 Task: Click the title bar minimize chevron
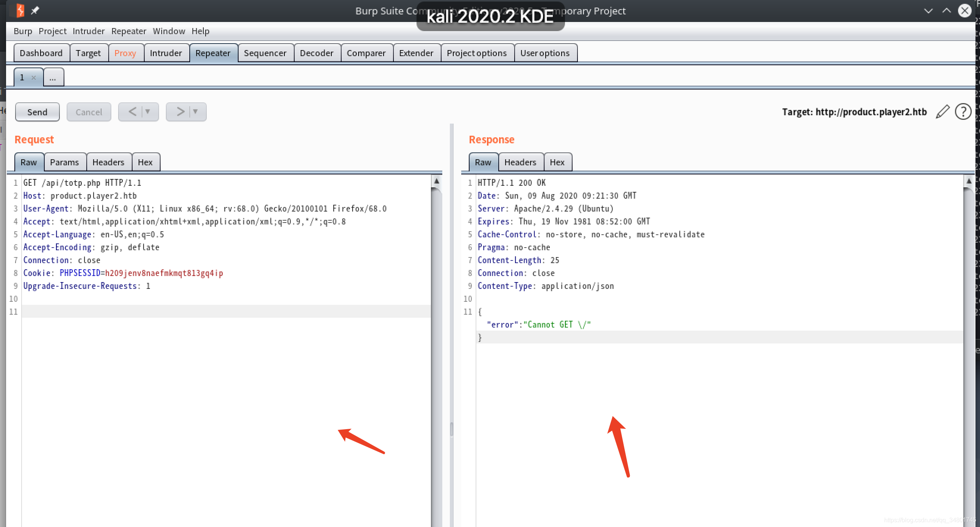pyautogui.click(x=928, y=11)
